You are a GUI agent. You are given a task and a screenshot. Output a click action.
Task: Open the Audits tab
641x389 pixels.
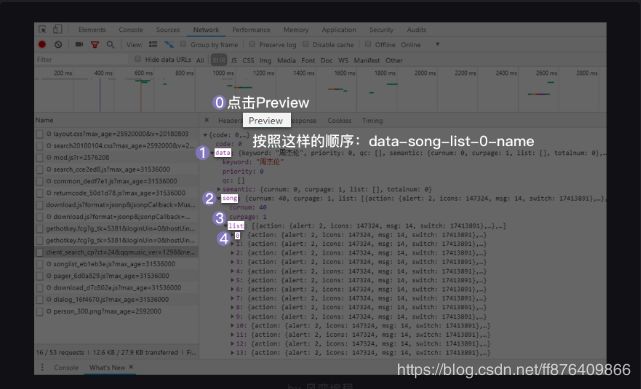click(416, 30)
